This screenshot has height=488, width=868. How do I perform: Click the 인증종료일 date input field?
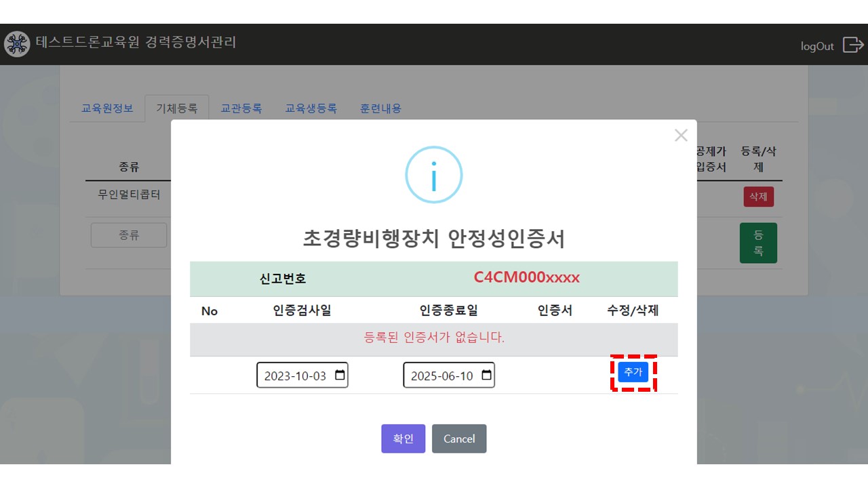(441, 375)
